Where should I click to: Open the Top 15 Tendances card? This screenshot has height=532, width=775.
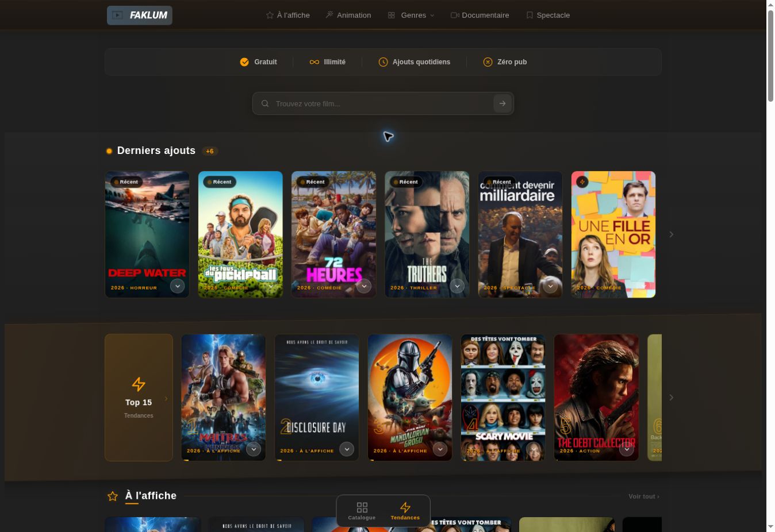pos(139,398)
